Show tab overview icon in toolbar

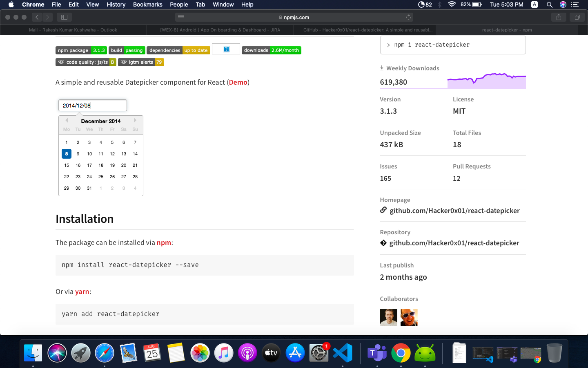[x=577, y=17]
